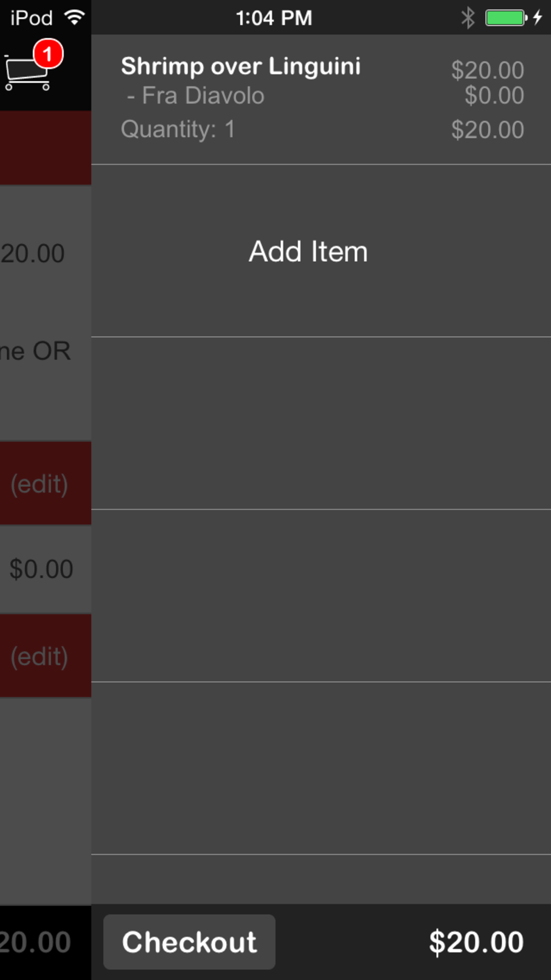Image resolution: width=551 pixels, height=980 pixels.
Task: Tap the Quantity: 1 label
Action: 178,130
